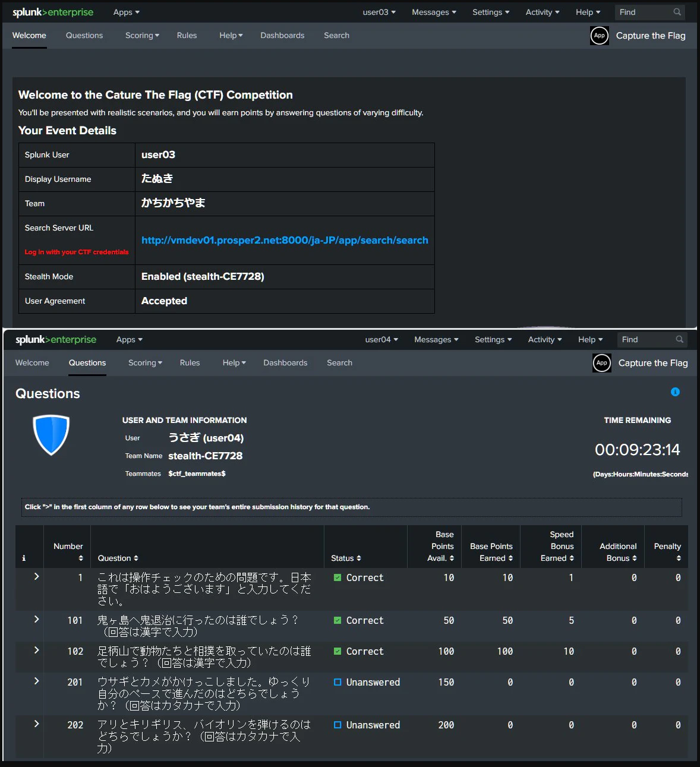700x767 pixels.
Task: Click the search magnifier in upper Find box
Action: click(x=677, y=12)
